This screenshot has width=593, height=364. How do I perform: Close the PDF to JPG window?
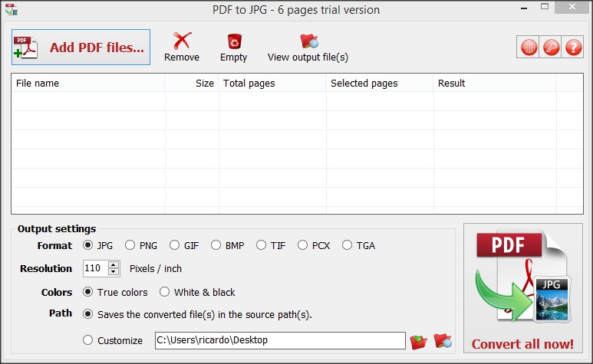[572, 7]
